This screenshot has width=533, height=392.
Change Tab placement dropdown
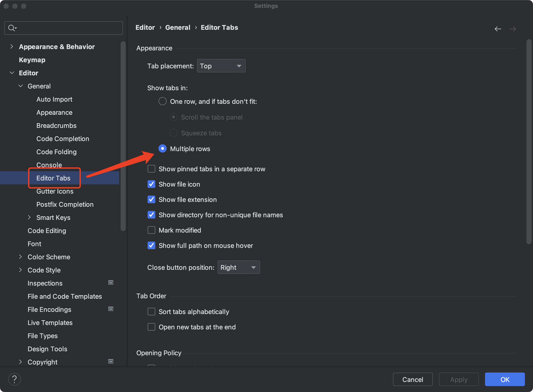pos(221,65)
